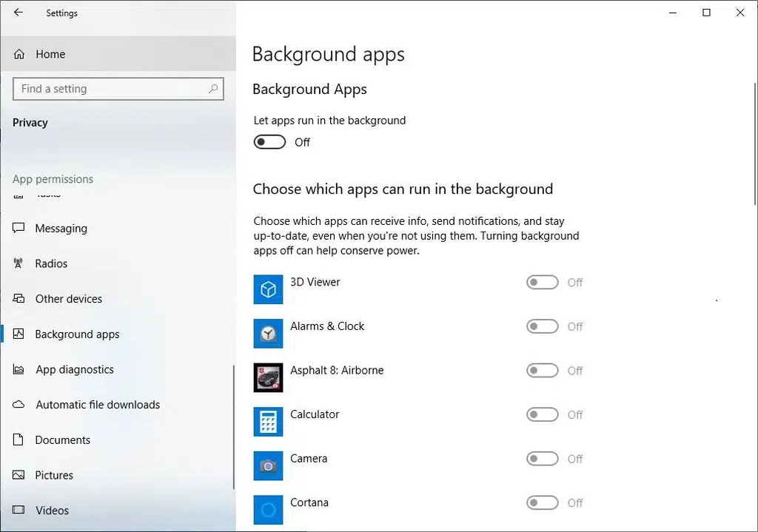Open the Messaging privacy page
Screen dimensions: 758x532
(x=116, y=228)
